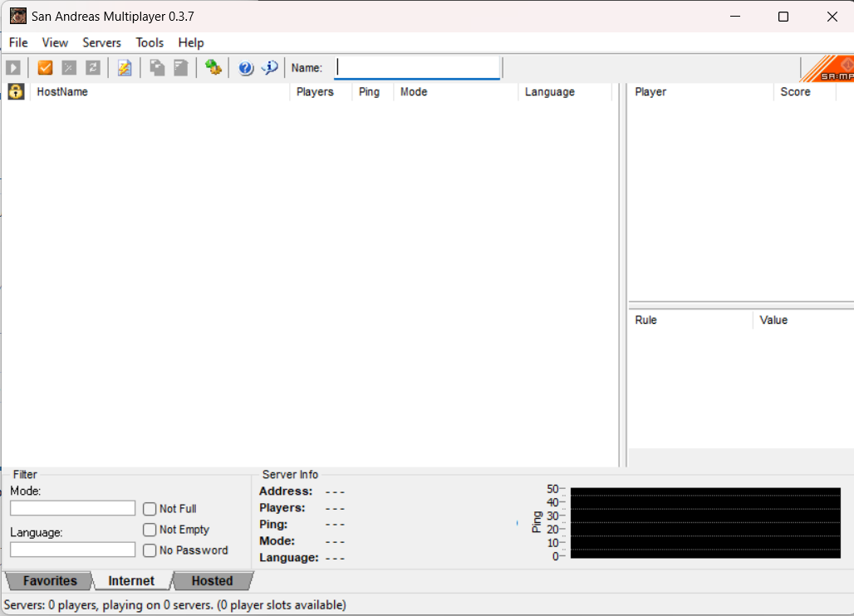Click the Refresh Server arrows icon
Viewport: 854px width, 616px height.
[x=93, y=68]
